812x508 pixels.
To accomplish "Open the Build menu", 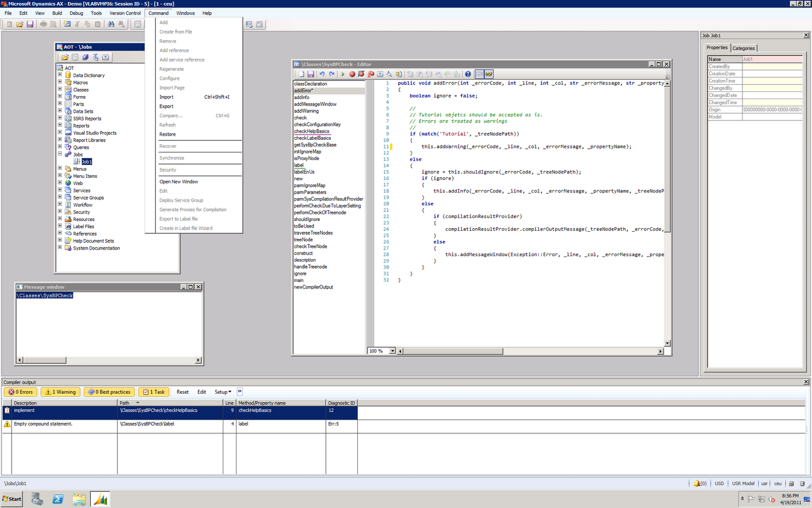I will coord(57,13).
